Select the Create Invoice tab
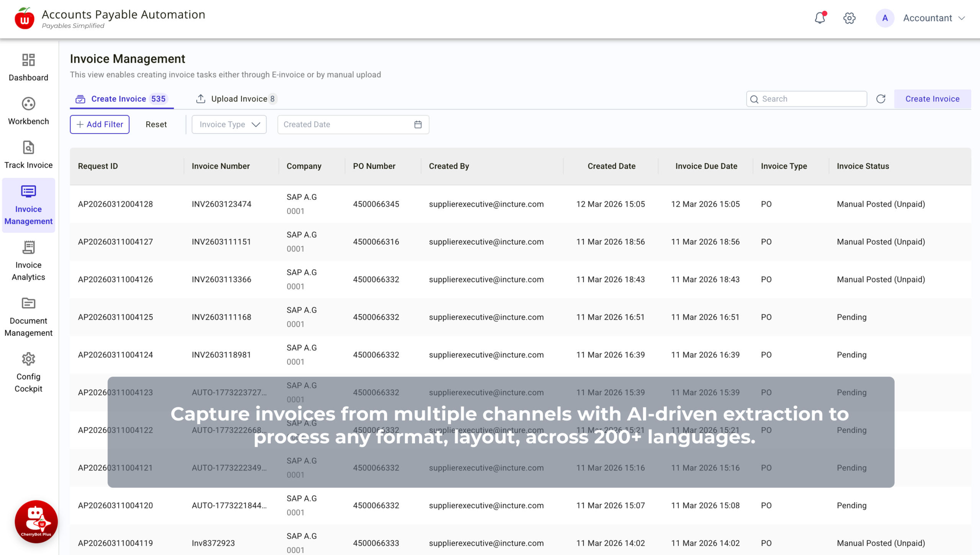The height and width of the screenshot is (555, 980). (121, 99)
